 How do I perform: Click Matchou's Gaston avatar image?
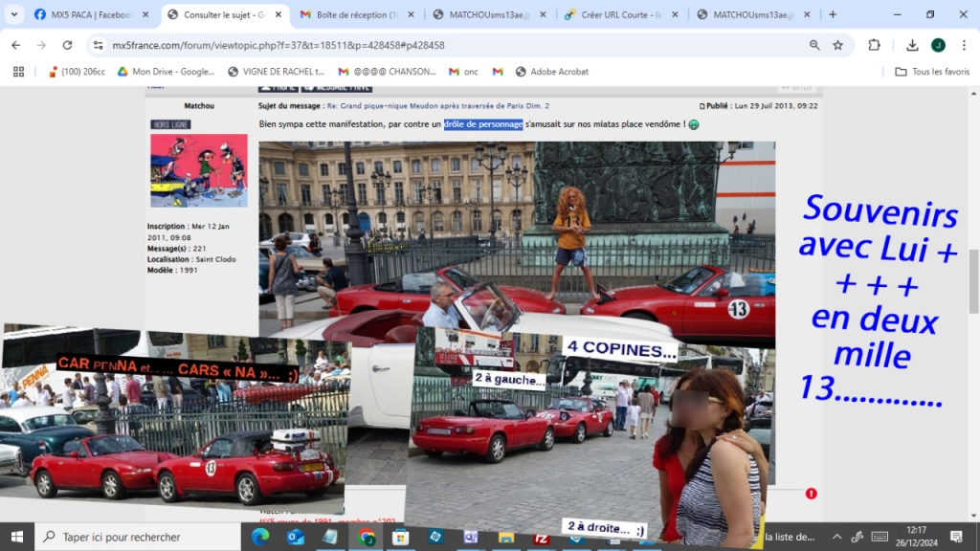pyautogui.click(x=199, y=170)
